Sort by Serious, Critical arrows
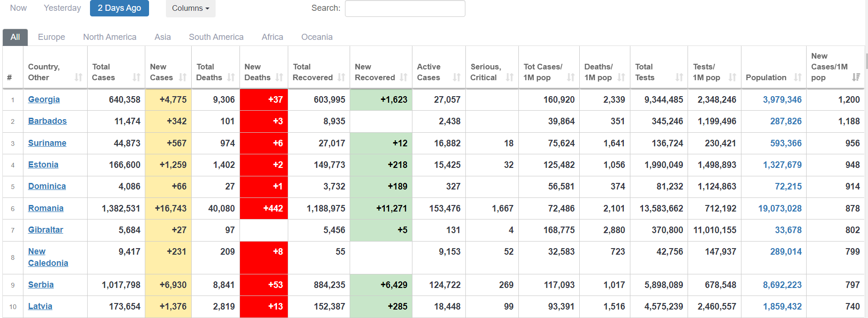Screen dimensions: 868x318 tap(510, 77)
